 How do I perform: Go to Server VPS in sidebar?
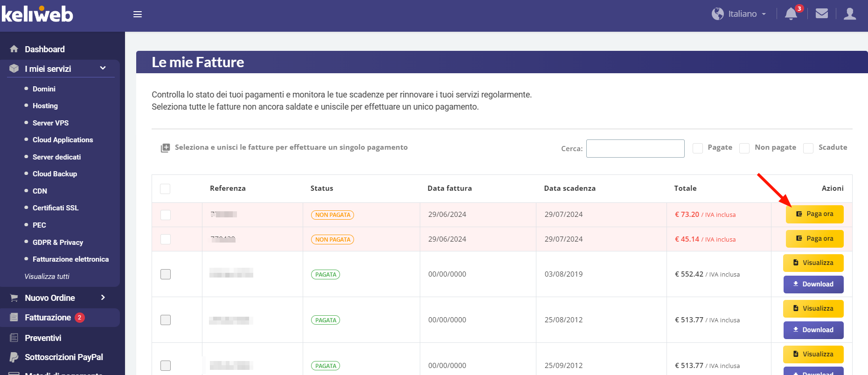50,123
